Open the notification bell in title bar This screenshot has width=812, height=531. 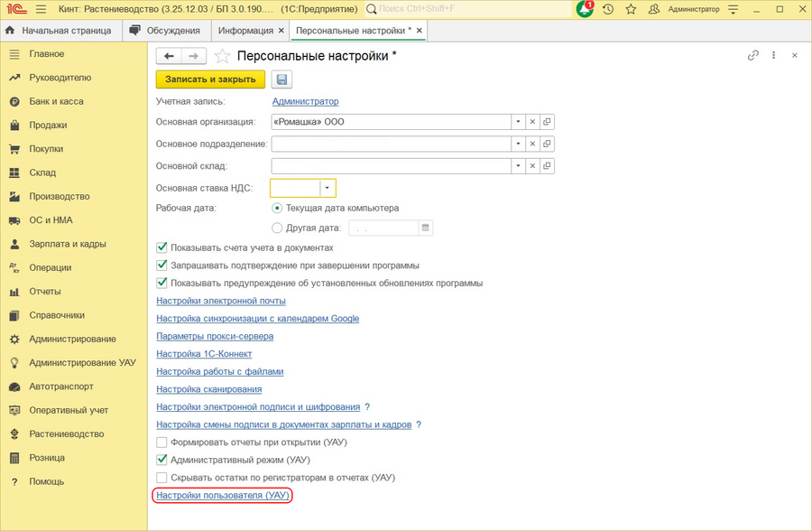585,9
